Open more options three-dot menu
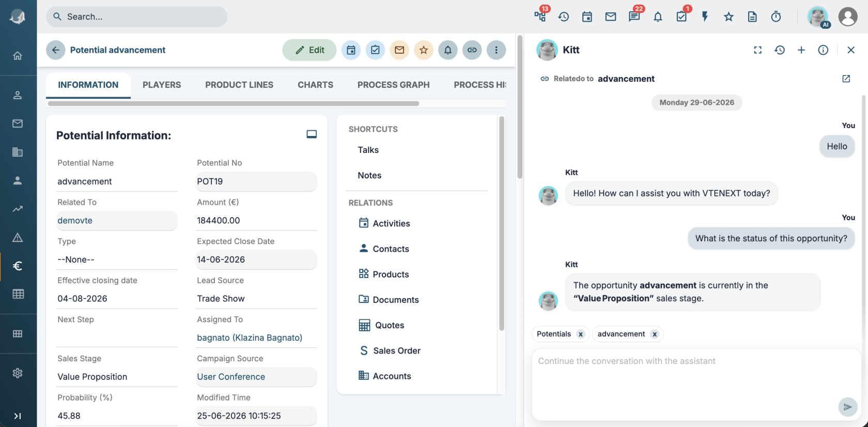868x427 pixels. coord(497,50)
